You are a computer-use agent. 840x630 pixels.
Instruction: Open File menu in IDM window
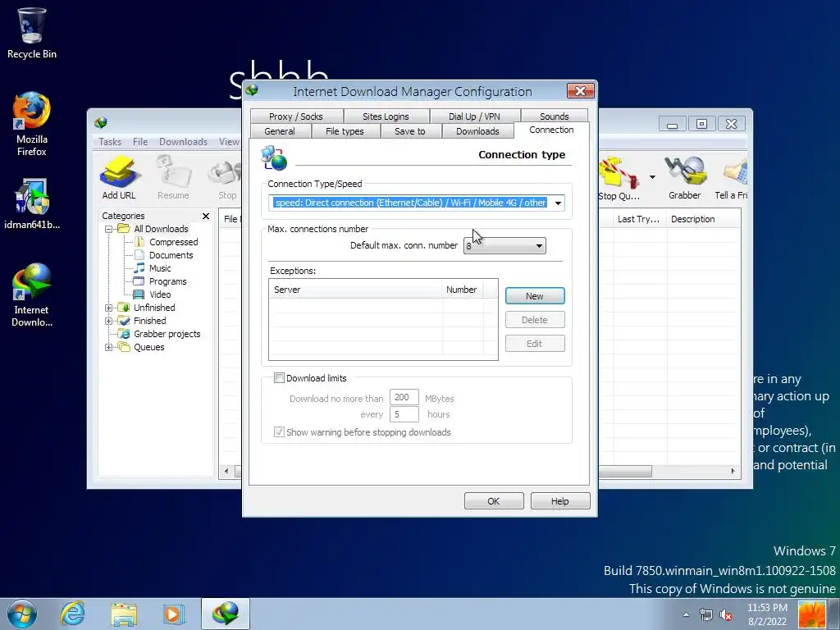click(x=140, y=142)
